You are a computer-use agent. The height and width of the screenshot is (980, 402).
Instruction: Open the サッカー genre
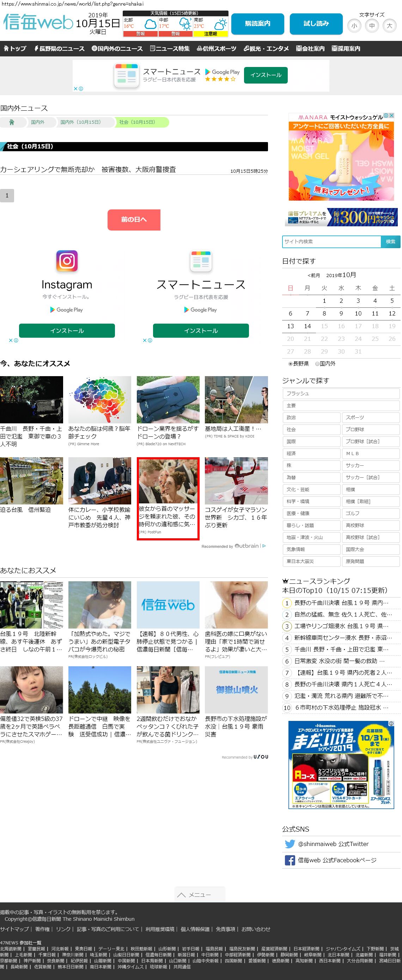coord(371,466)
